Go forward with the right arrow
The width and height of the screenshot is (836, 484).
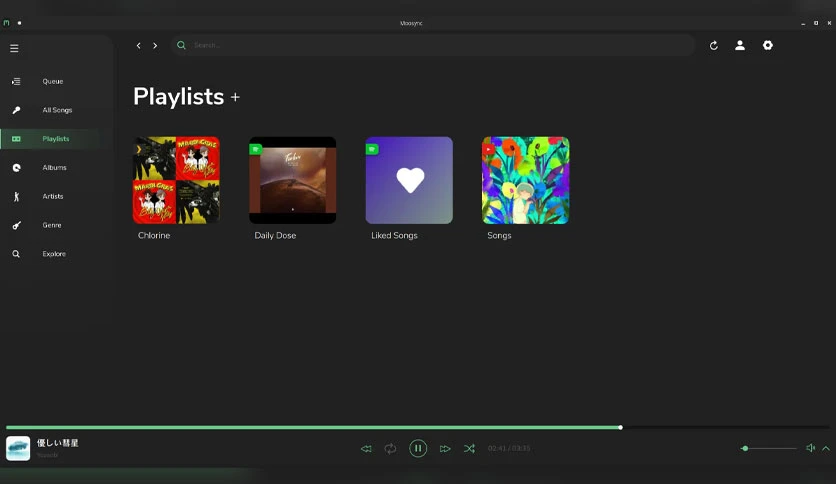[155, 46]
